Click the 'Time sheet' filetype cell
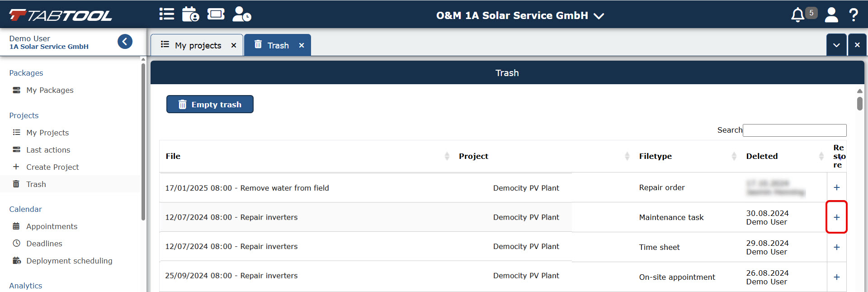The image size is (868, 292). tap(659, 247)
